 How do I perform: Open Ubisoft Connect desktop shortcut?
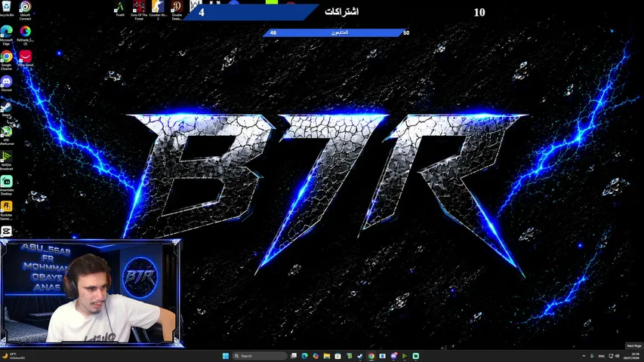point(25,10)
